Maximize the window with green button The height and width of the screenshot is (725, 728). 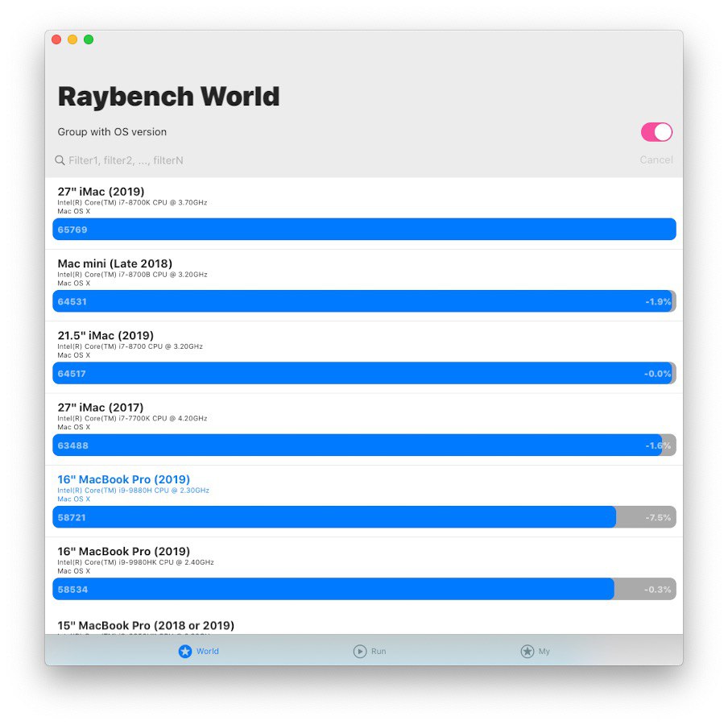[x=89, y=39]
